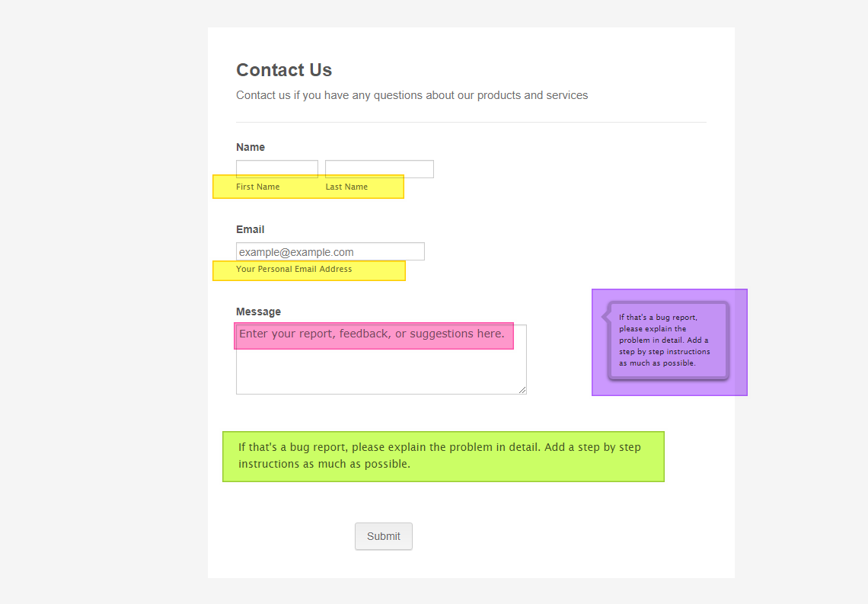
Task: Click the horizontal divider under the subtitle
Action: point(471,122)
